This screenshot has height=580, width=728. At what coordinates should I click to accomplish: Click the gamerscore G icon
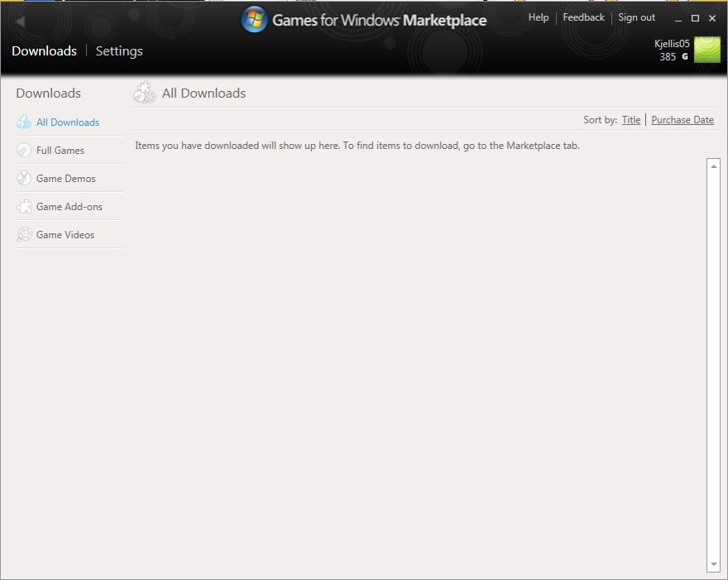684,56
